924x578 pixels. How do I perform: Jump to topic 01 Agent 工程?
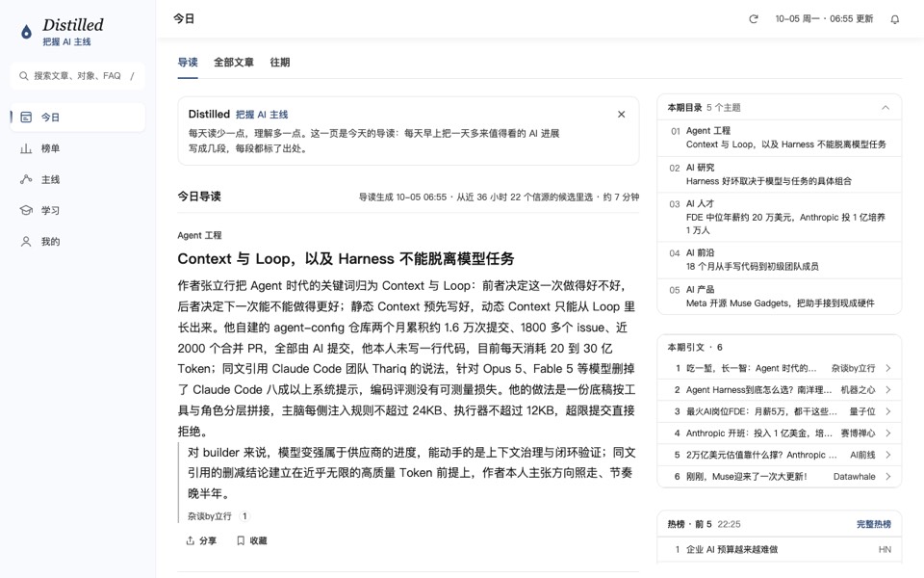[779, 138]
